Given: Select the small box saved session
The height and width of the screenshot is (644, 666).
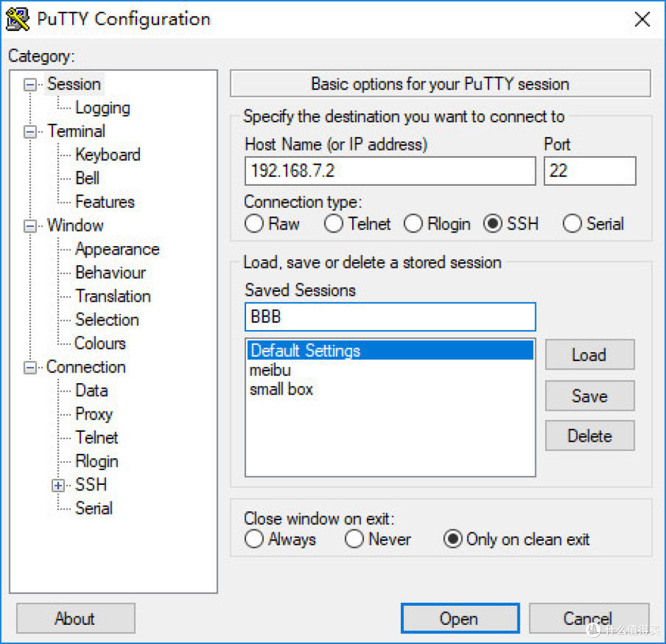Looking at the screenshot, I should (390, 389).
